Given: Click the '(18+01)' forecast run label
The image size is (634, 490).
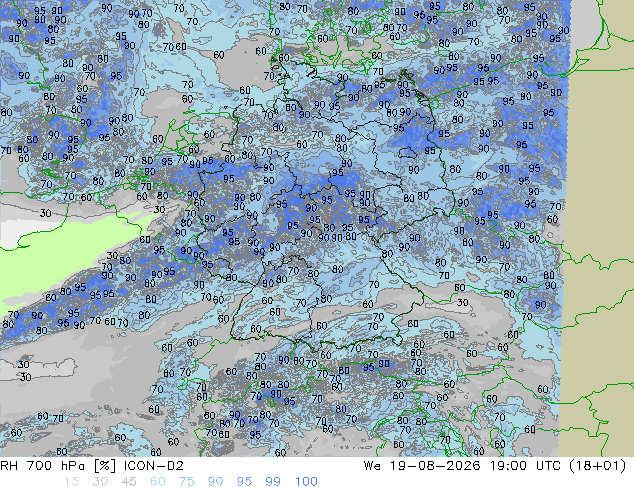Looking at the screenshot, I should pyautogui.click(x=598, y=466).
